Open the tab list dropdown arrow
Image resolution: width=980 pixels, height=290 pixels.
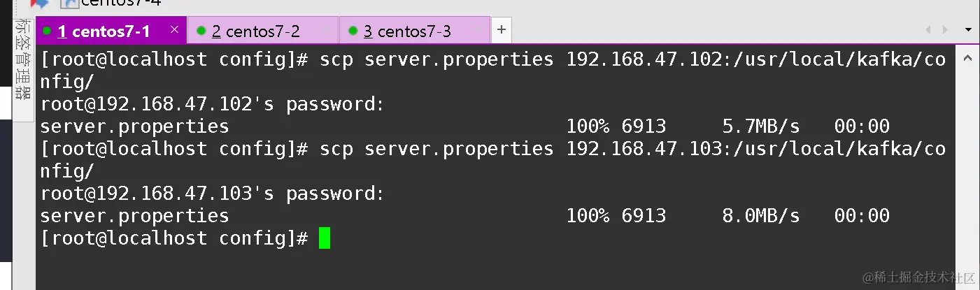tap(968, 30)
